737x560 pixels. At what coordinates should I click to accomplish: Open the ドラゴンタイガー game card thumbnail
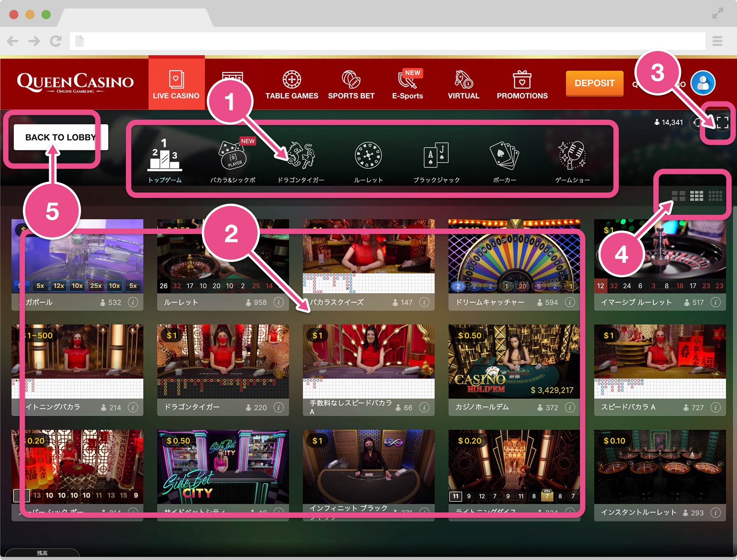pyautogui.click(x=223, y=362)
